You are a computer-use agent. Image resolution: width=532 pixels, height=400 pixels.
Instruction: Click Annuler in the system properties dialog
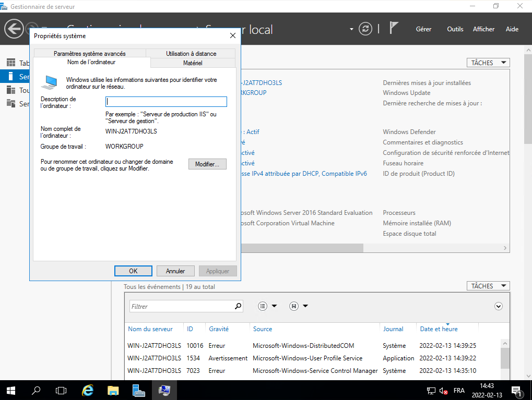coord(175,271)
